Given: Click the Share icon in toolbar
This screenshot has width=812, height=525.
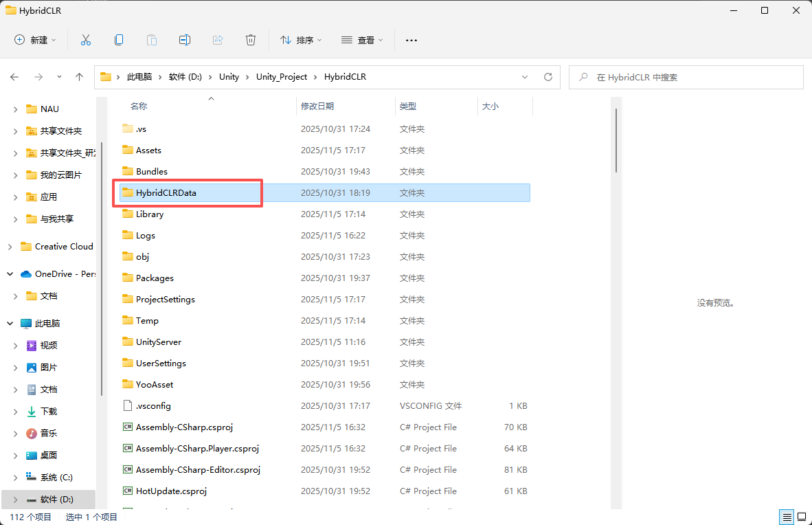Looking at the screenshot, I should 218,40.
